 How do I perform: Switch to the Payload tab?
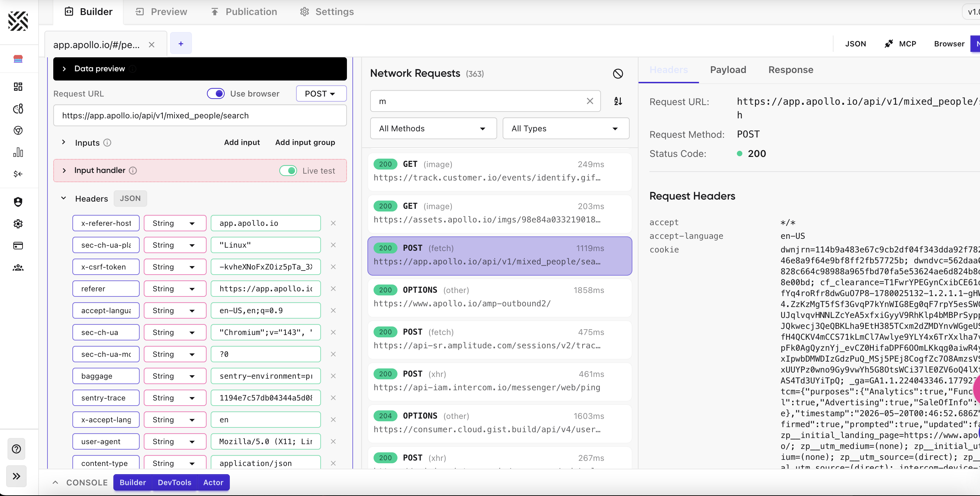coord(728,70)
